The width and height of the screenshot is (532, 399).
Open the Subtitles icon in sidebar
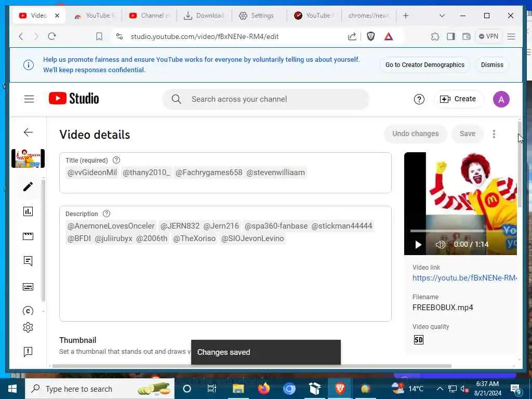(x=28, y=287)
